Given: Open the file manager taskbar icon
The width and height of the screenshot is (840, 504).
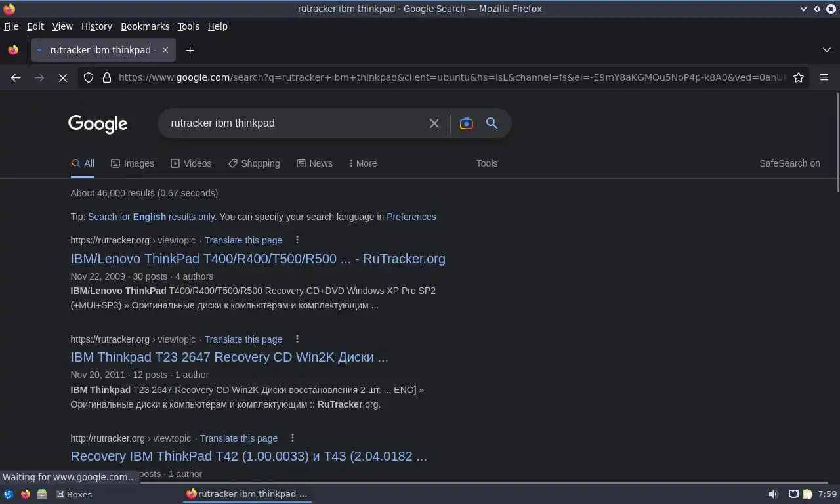Looking at the screenshot, I should [x=42, y=494].
